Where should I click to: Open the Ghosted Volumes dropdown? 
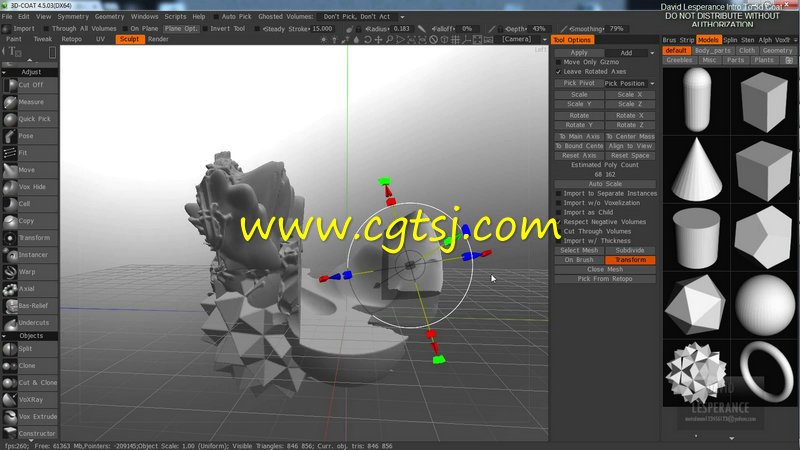pos(361,17)
